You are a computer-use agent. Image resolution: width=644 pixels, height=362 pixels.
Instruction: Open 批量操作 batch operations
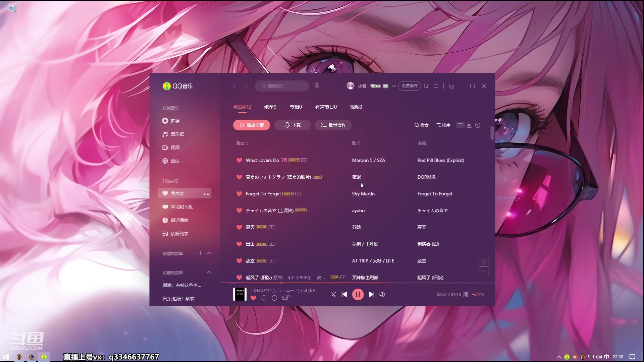333,125
